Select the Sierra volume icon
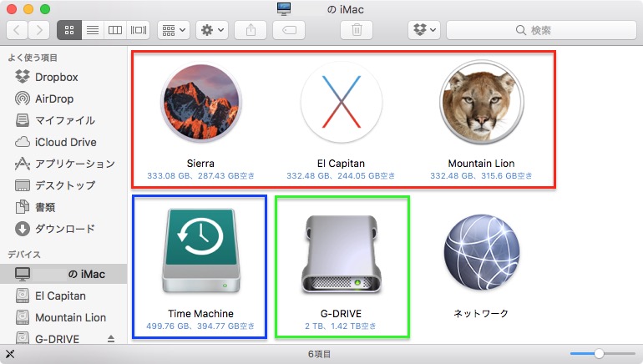The width and height of the screenshot is (643, 364). coord(201,103)
